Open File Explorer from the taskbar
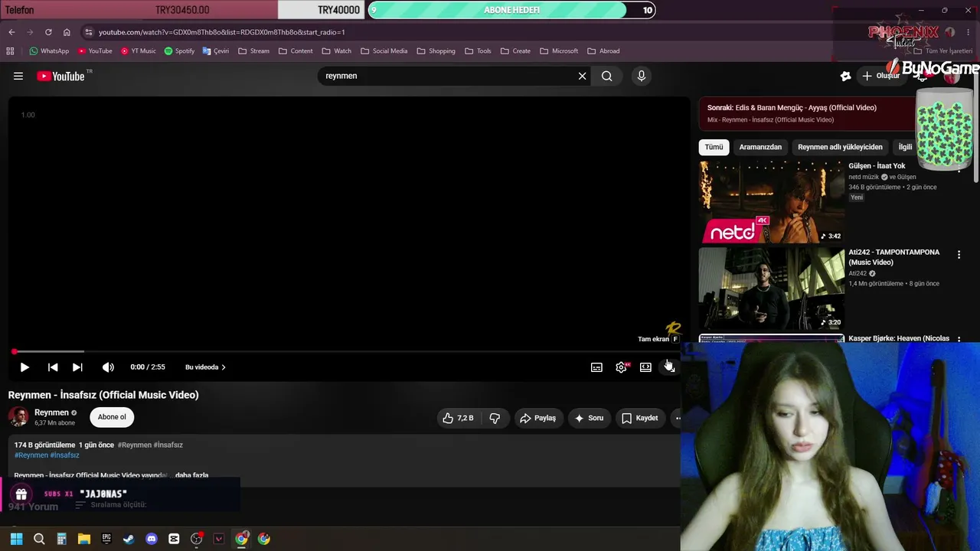The height and width of the screenshot is (551, 980). tap(84, 539)
